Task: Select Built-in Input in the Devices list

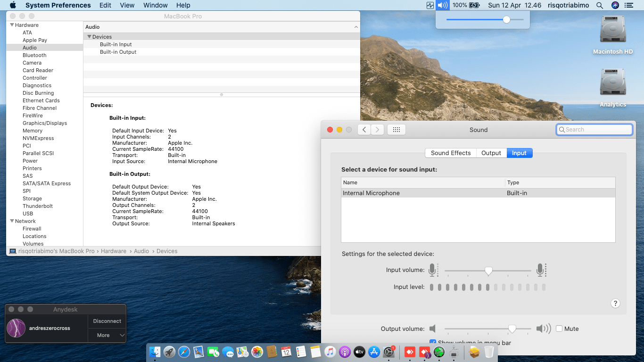Action: (116, 44)
